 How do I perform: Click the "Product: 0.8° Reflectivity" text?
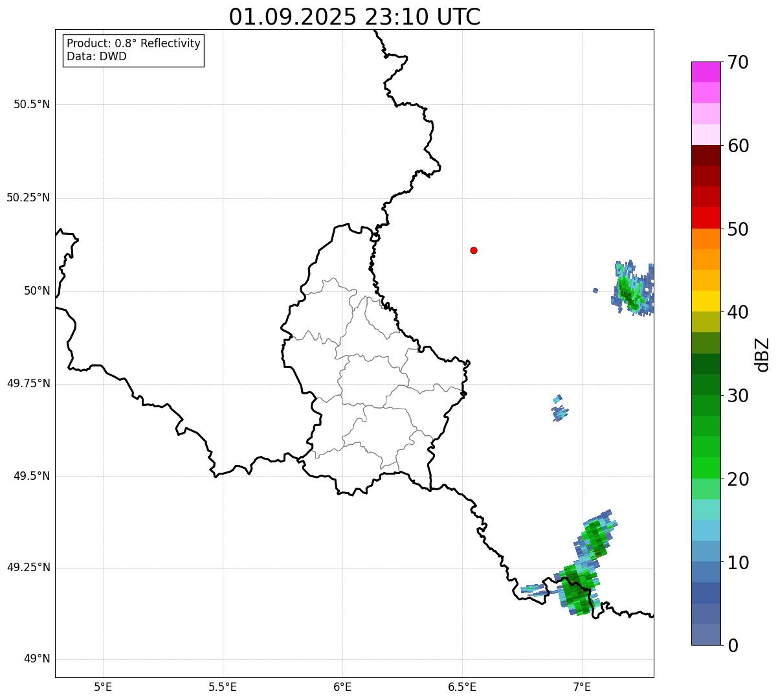pyautogui.click(x=134, y=43)
